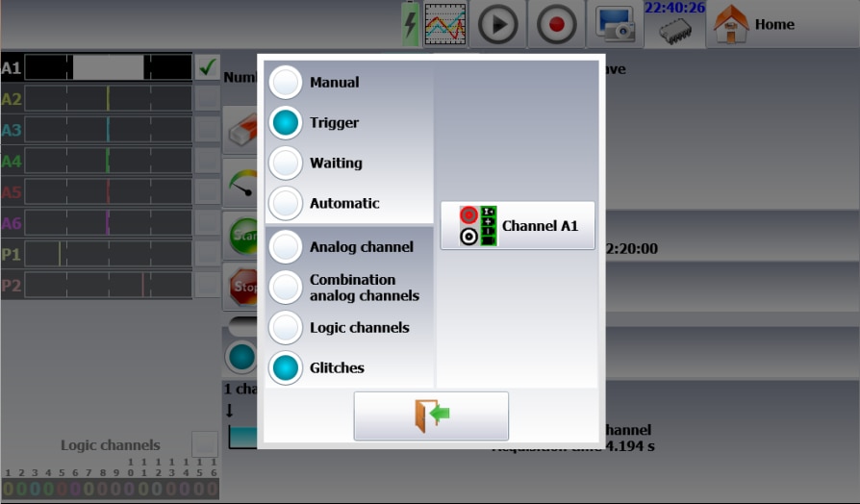Click the teal round button at left
Image resolution: width=860 pixels, height=504 pixels.
point(240,357)
